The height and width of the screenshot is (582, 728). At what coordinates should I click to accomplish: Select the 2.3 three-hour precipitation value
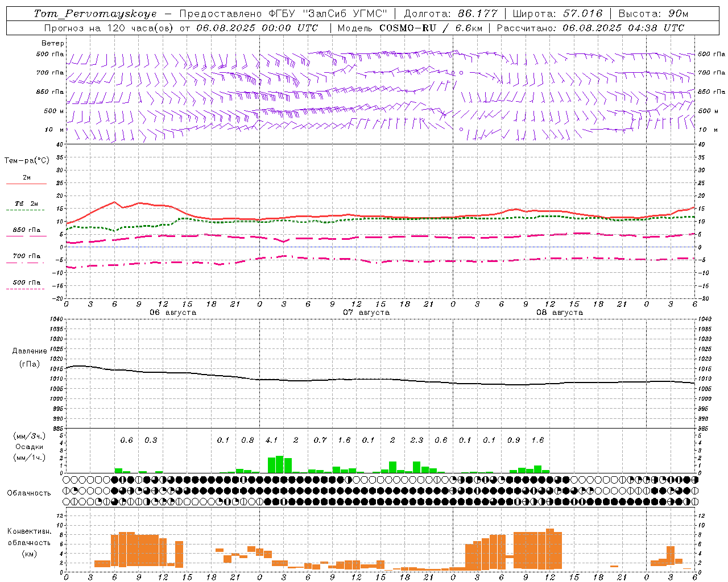tap(417, 440)
